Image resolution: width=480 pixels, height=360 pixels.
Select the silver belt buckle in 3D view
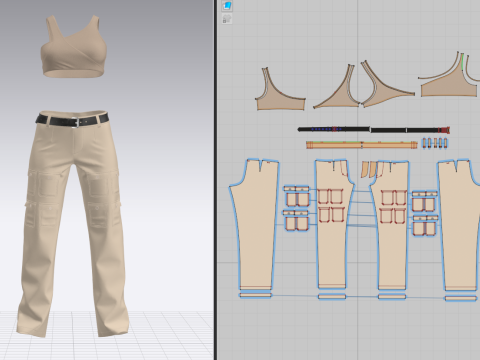pos(77,122)
